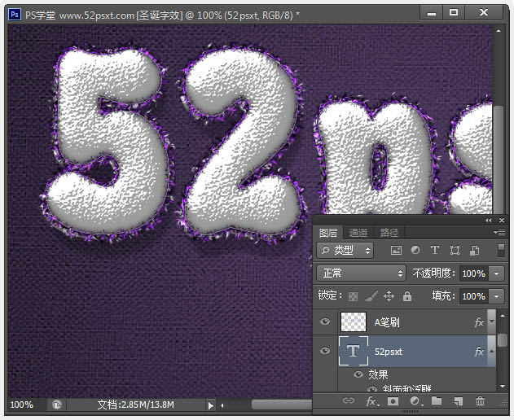The width and height of the screenshot is (514, 420).
Task: Click the 效果 label
Action: click(x=378, y=374)
